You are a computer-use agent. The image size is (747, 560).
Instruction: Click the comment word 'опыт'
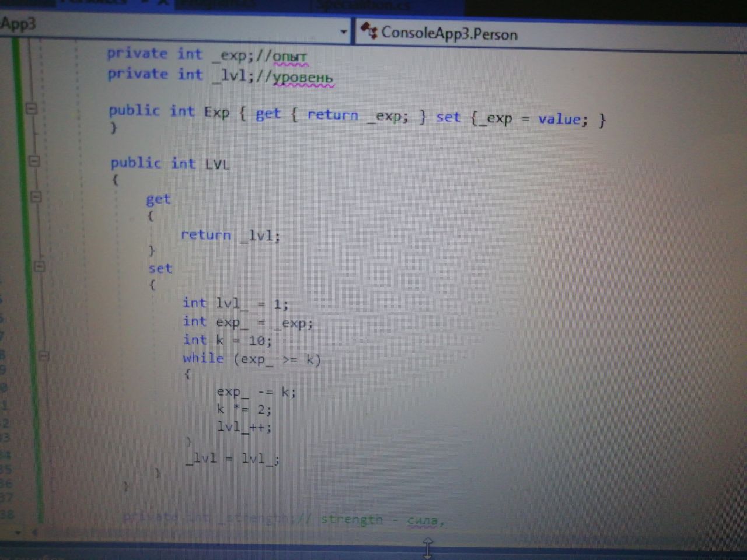click(x=289, y=57)
